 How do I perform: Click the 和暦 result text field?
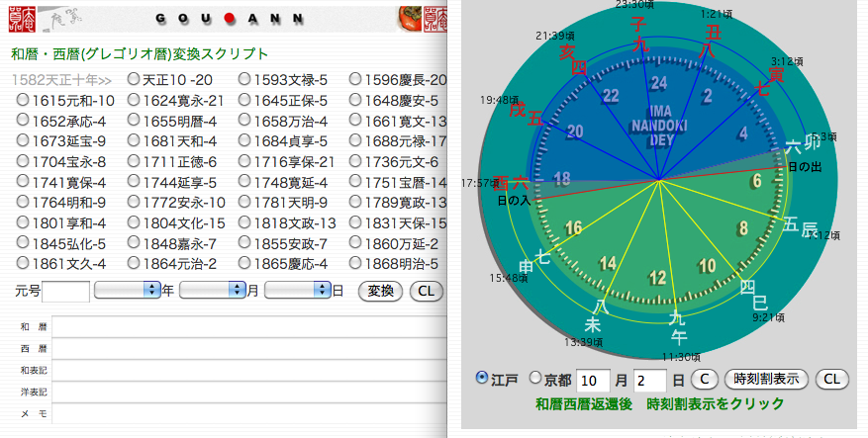pos(247,325)
